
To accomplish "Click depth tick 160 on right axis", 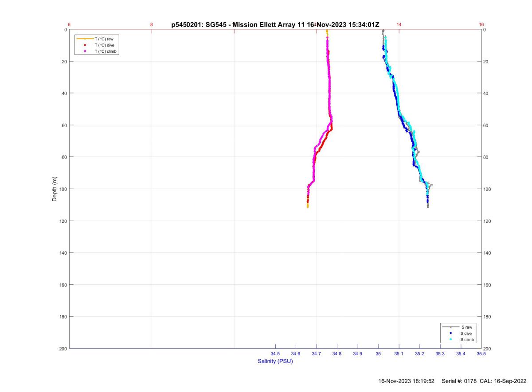I will (487, 285).
